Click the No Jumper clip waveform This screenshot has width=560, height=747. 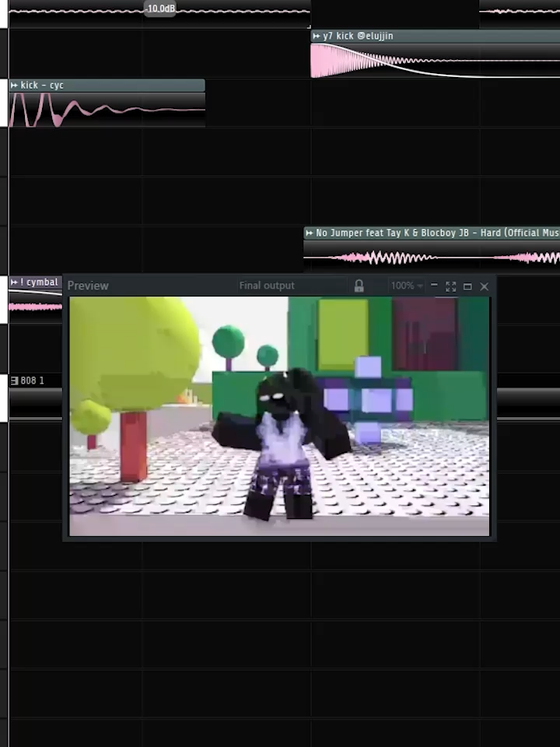coord(432,258)
